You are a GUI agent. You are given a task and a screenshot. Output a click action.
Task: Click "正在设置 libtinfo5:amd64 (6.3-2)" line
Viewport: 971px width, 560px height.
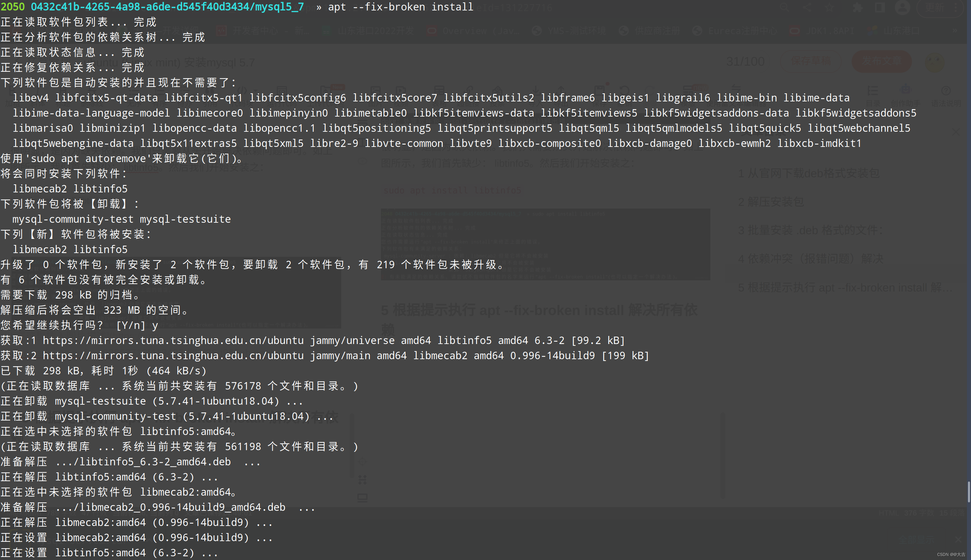[109, 553]
